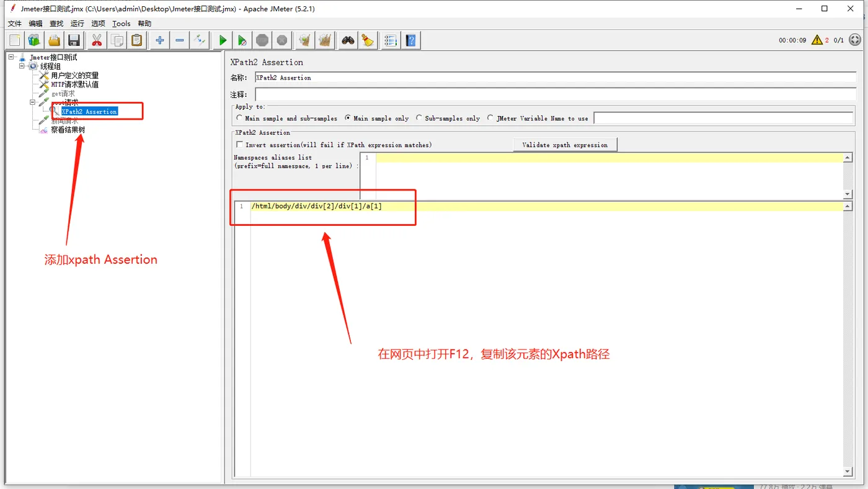Click the JMeter variable name input field
This screenshot has width=868, height=489.
click(723, 118)
